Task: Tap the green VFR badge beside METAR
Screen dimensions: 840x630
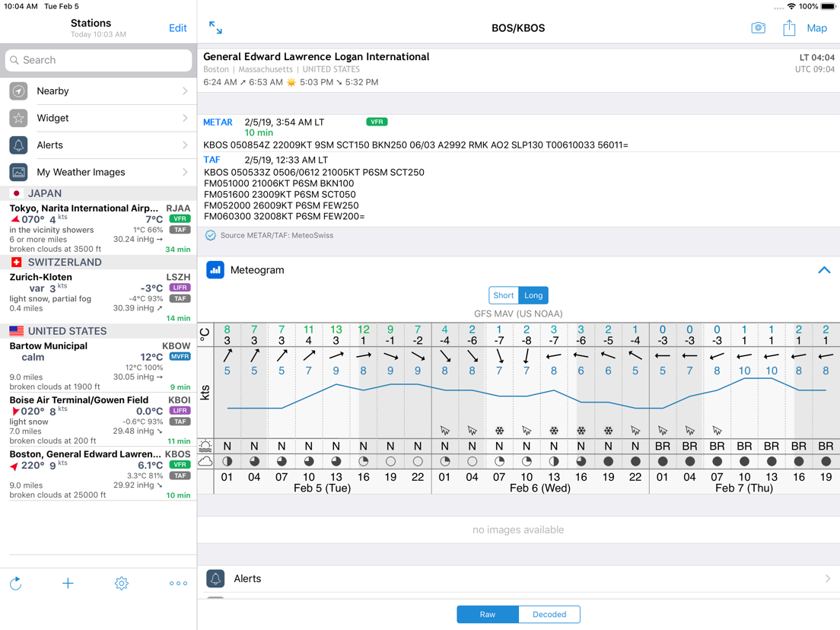Action: click(377, 123)
